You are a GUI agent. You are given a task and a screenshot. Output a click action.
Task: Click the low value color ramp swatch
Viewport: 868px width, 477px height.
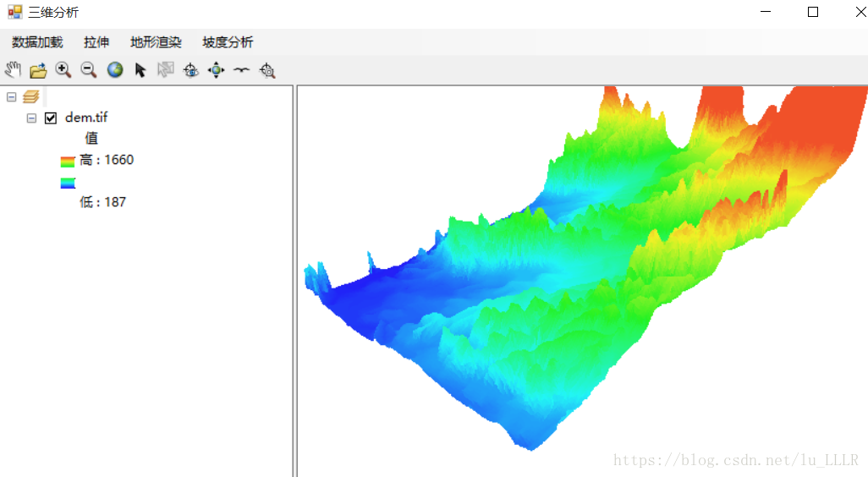pos(68,183)
